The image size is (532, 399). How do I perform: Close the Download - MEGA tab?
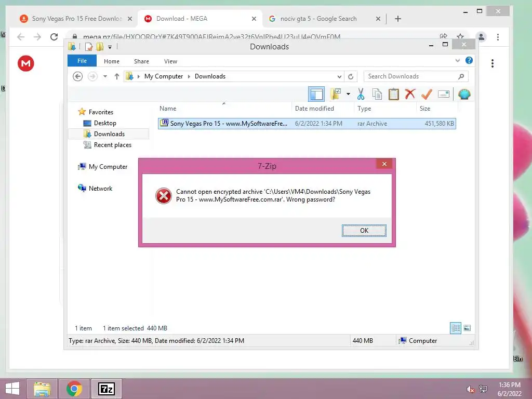tap(254, 19)
